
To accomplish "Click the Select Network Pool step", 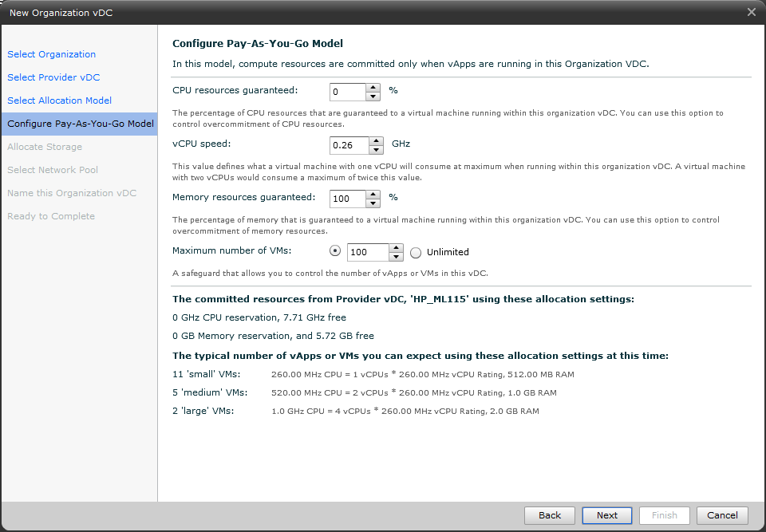I will click(53, 170).
